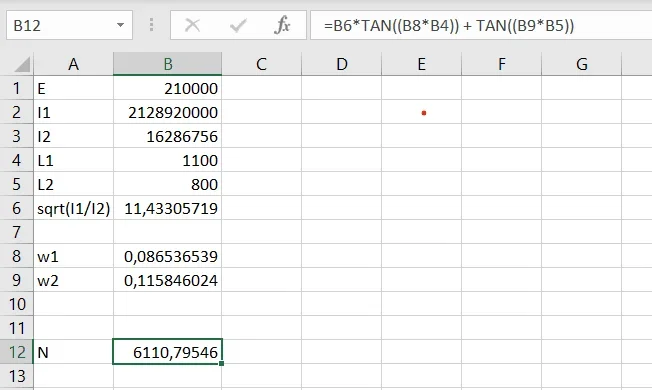This screenshot has height=390, width=652.
Task: Click cell labeled w1
Action: coord(74,256)
